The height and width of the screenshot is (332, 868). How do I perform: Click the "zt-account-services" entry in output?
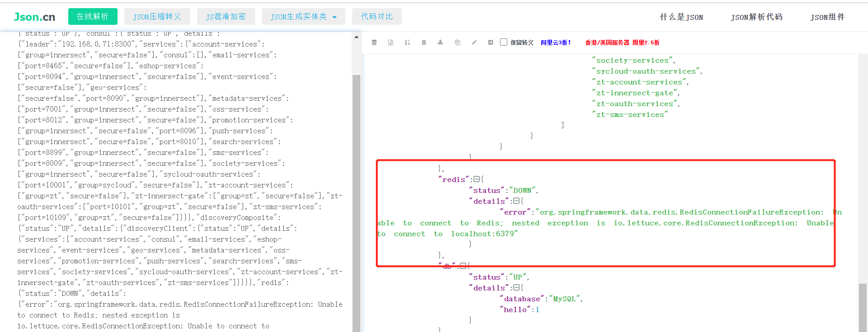pos(639,82)
